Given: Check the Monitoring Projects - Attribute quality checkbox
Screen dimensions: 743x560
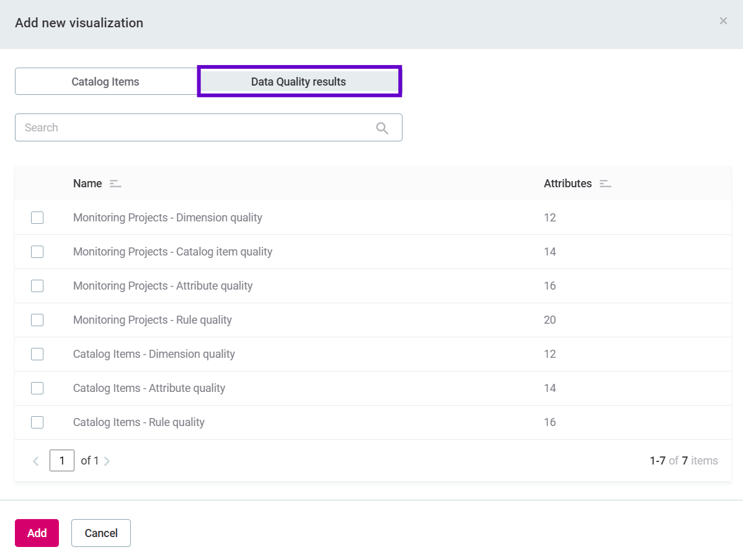Looking at the screenshot, I should coord(37,285).
